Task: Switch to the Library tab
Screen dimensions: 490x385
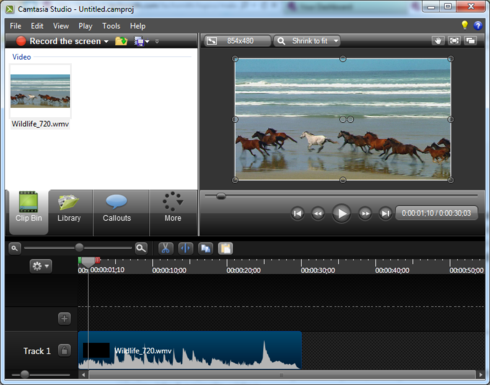Action: coord(69,212)
